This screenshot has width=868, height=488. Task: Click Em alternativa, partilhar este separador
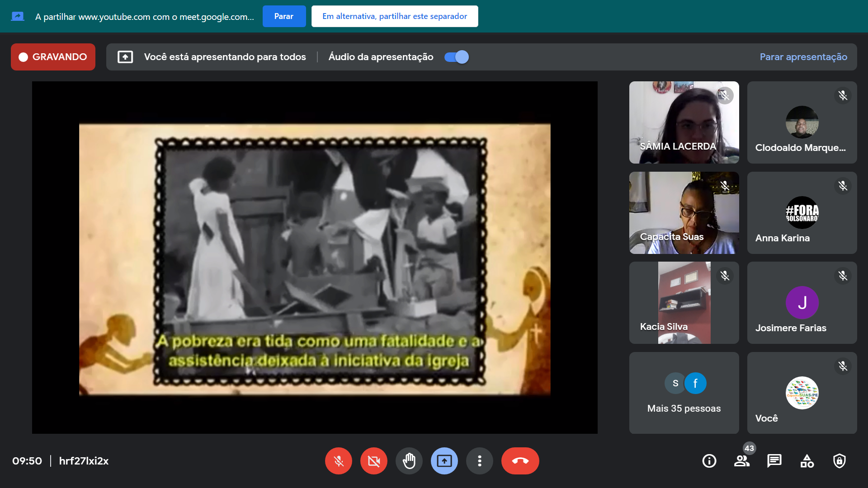click(x=394, y=16)
